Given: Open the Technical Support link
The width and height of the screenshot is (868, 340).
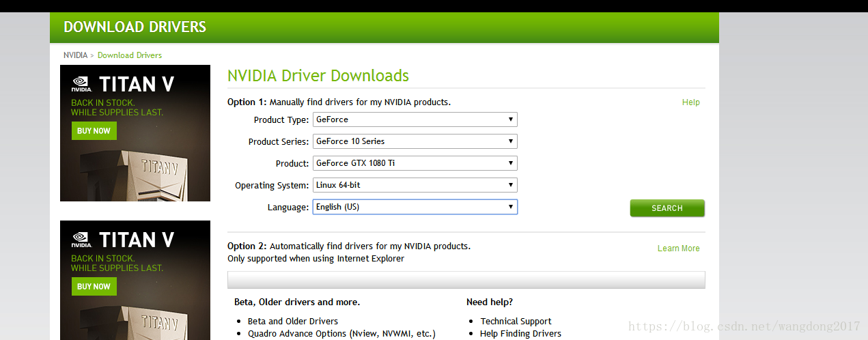Looking at the screenshot, I should 516,321.
